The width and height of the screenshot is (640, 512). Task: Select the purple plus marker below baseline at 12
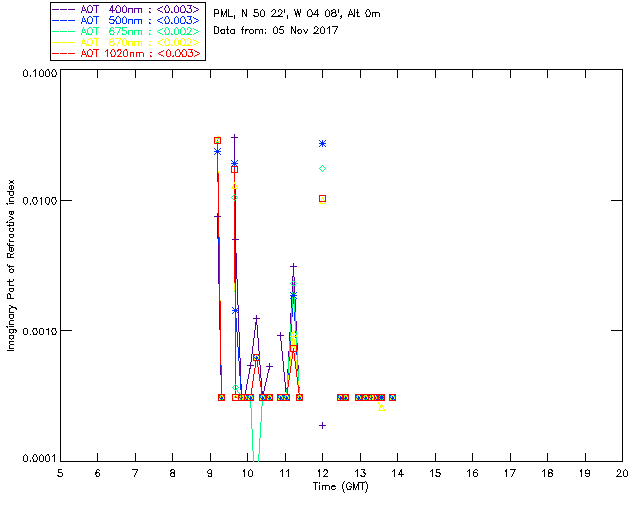point(322,426)
